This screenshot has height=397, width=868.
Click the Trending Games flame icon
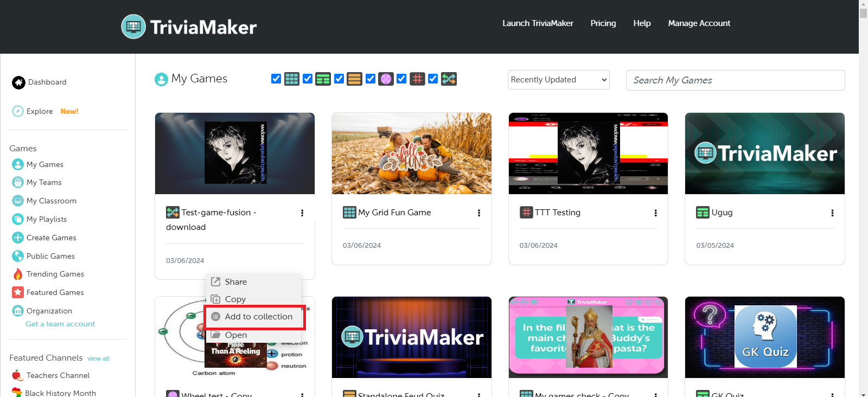[18, 274]
